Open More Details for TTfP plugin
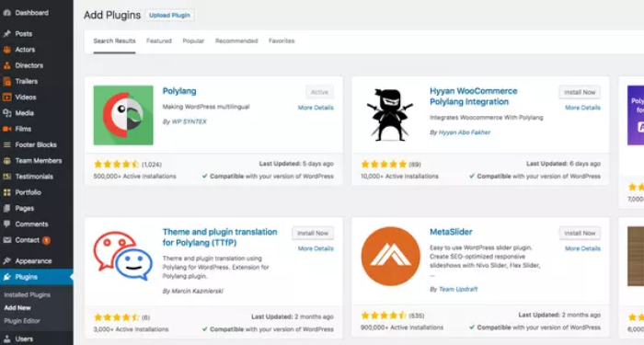 tap(316, 248)
